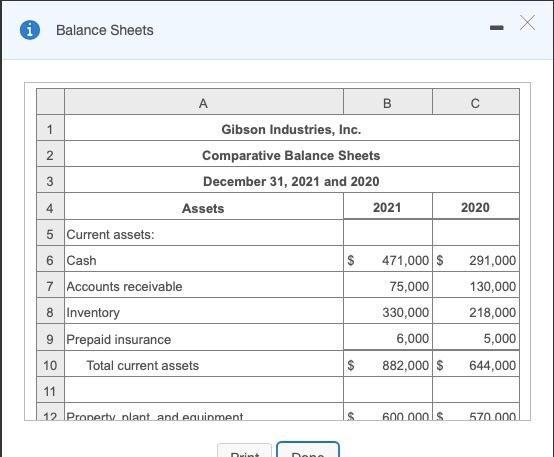Select column A header
Viewport: 554px width, 457px height.
click(204, 103)
